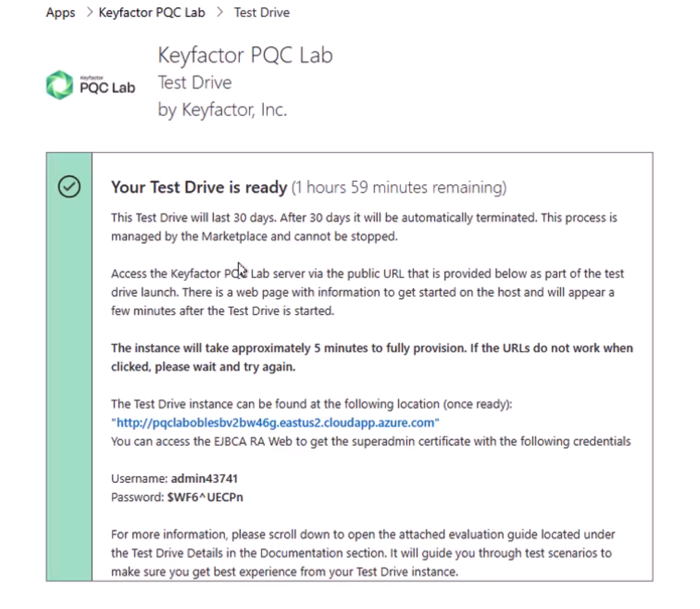Open the Apps breadcrumb link
The width and height of the screenshot is (700, 609).
60,12
